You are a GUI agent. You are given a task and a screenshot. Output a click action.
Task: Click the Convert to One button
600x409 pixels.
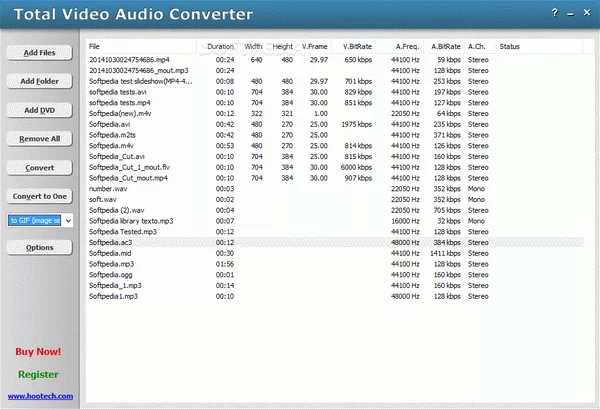(x=39, y=196)
